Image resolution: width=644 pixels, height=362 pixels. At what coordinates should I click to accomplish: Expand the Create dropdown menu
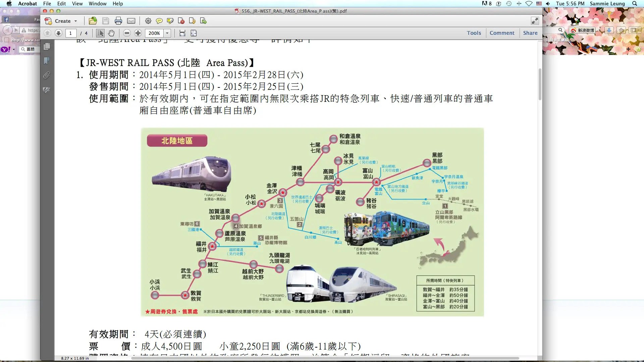(75, 21)
